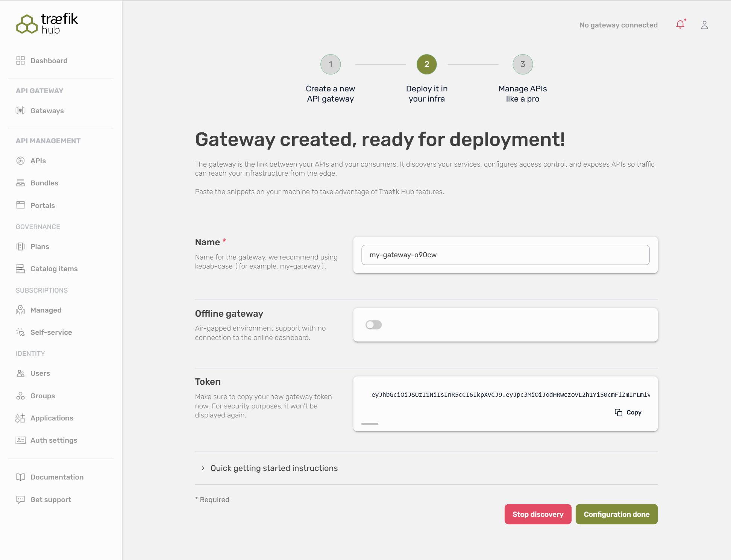
Task: Open the Dashboard menu item
Action: point(49,61)
